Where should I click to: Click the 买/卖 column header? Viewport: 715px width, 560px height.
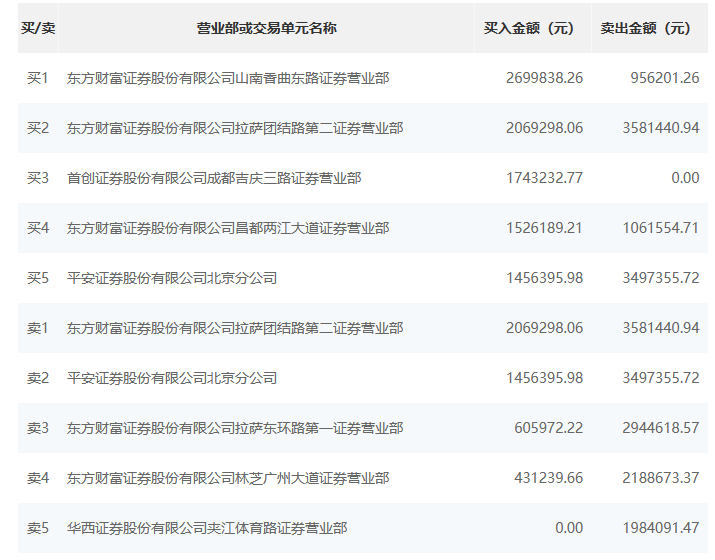(38, 28)
